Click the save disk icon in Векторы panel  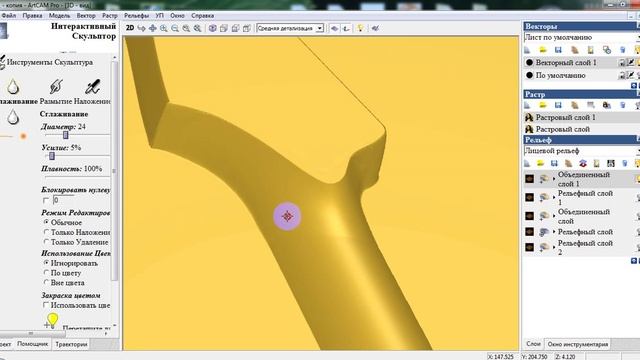coord(558,50)
